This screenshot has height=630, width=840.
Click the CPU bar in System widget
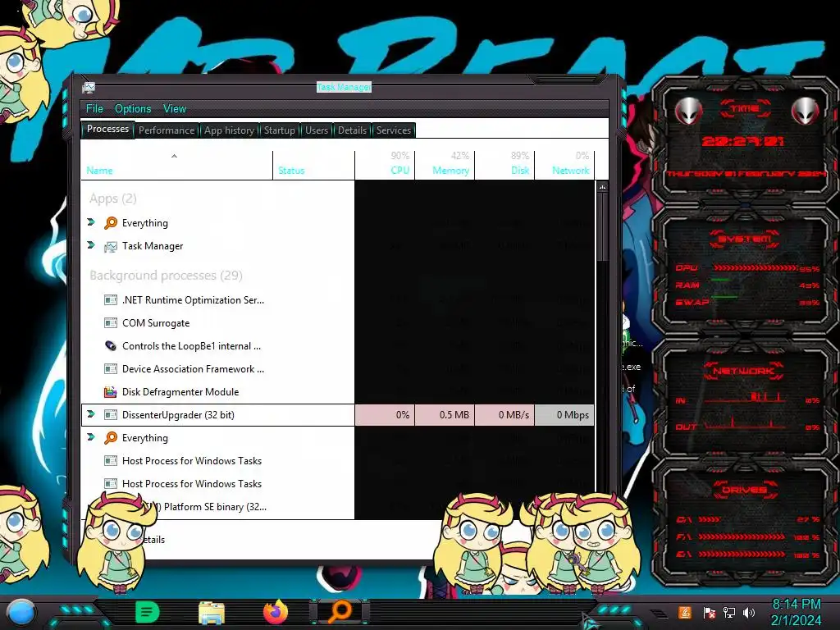pyautogui.click(x=755, y=267)
